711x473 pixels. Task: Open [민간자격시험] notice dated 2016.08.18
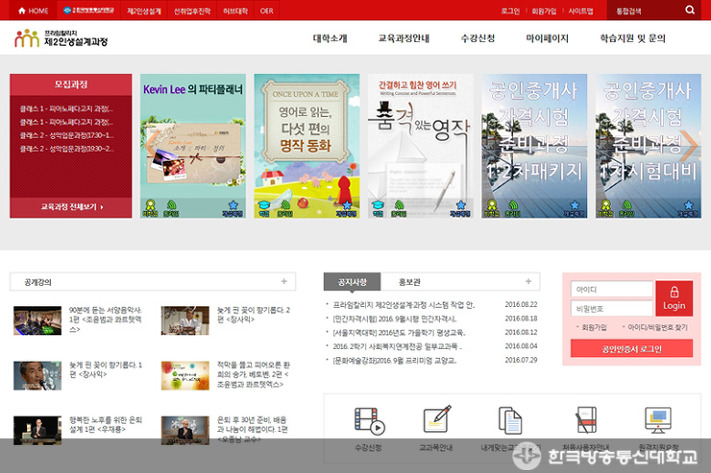[x=394, y=319]
